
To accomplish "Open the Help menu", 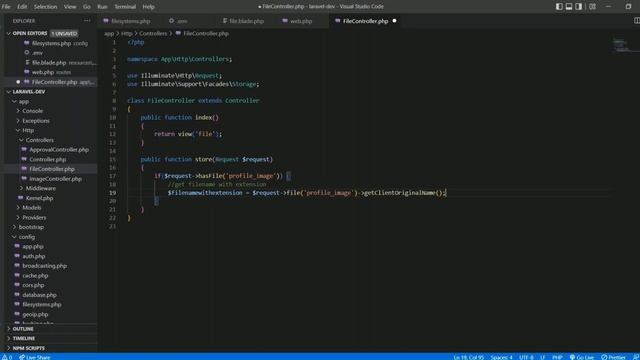I will click(148, 7).
